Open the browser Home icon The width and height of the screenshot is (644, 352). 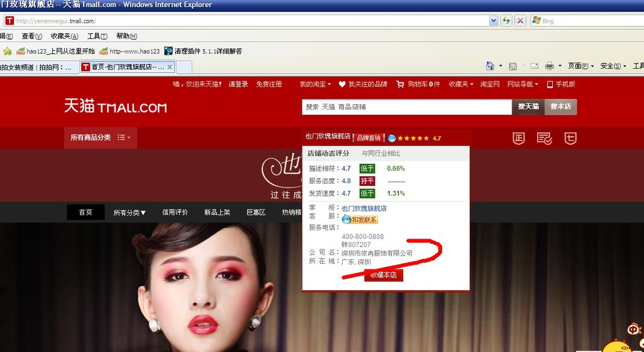pos(490,66)
